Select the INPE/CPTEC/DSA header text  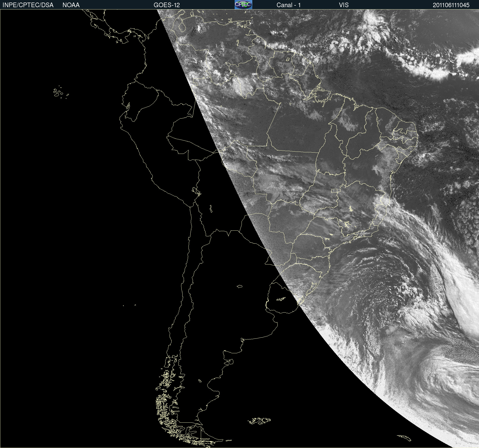click(x=28, y=5)
